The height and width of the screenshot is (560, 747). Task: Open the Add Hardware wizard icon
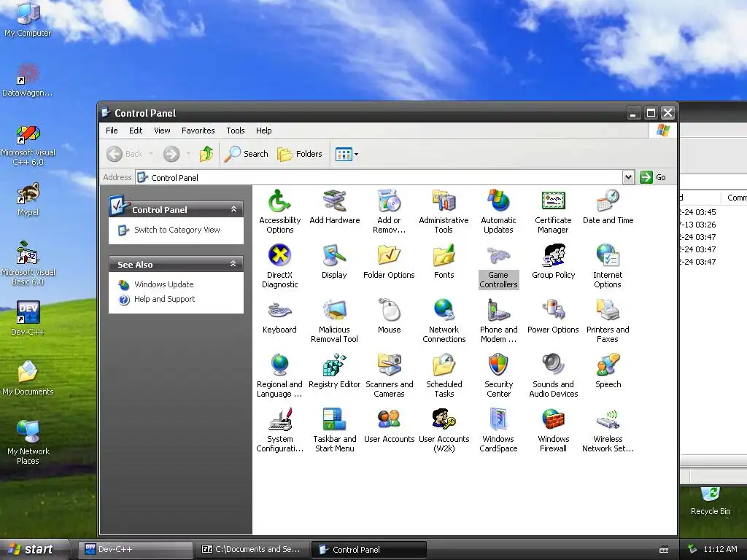pos(334,206)
